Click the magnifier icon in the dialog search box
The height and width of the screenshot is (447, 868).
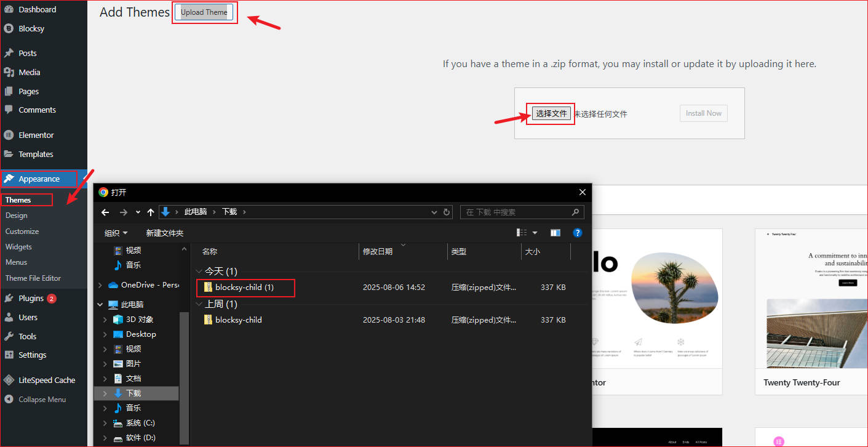575,212
